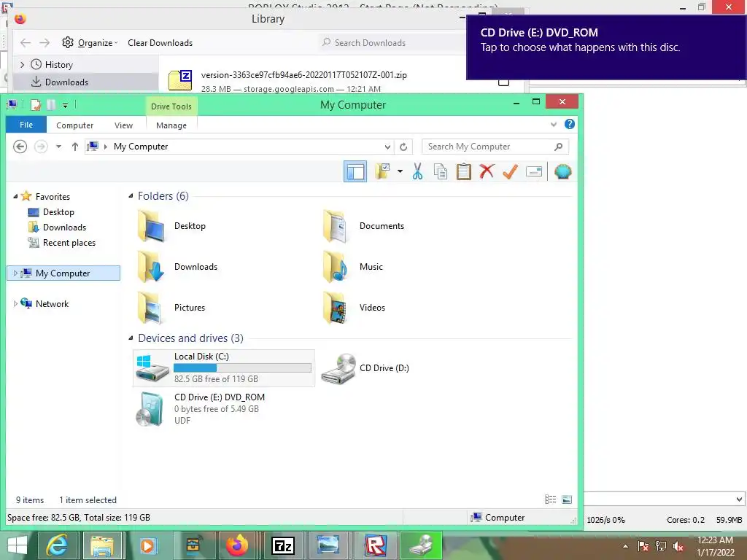Select the Drive Tools contextual tab
747x560 pixels.
point(171,106)
